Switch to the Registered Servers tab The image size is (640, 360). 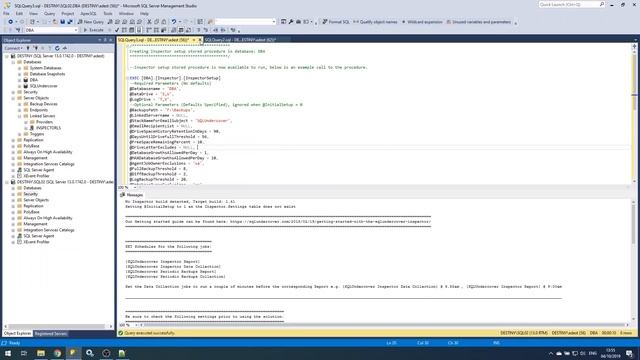coord(51,333)
